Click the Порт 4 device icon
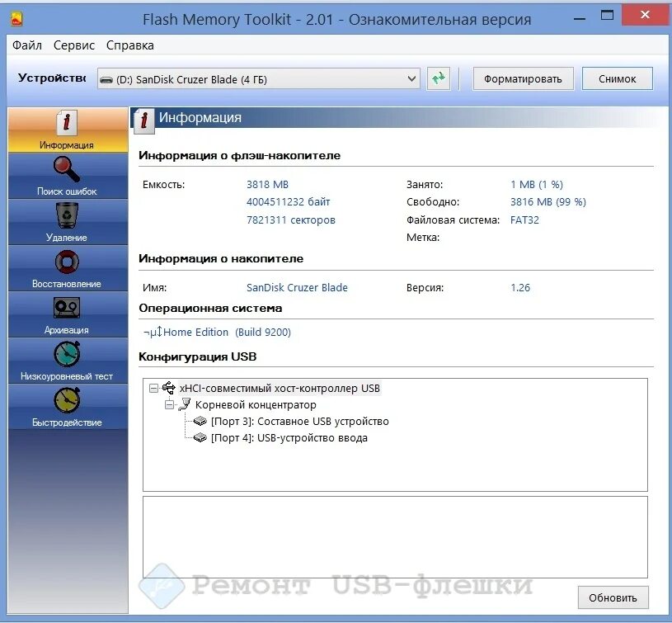Viewport: 672px width, 623px height. pyautogui.click(x=200, y=438)
